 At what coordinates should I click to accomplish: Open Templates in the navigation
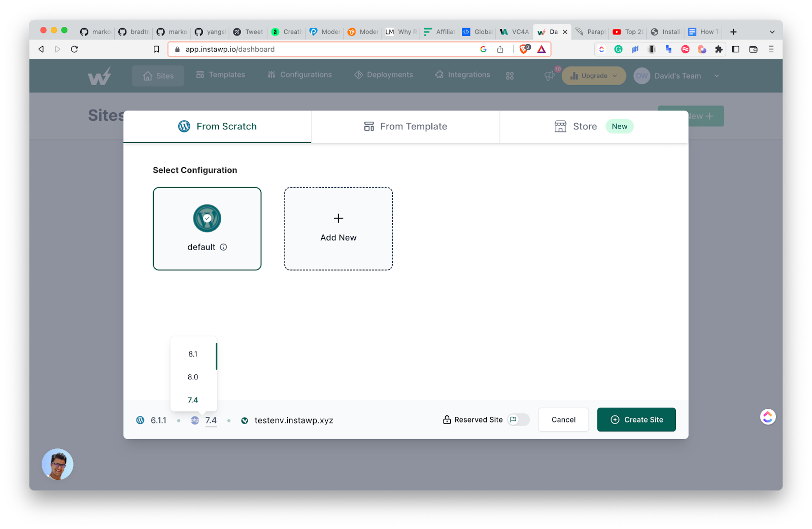221,75
